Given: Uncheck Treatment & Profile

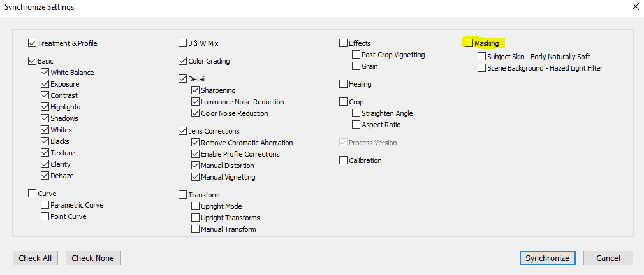Looking at the screenshot, I should 32,43.
